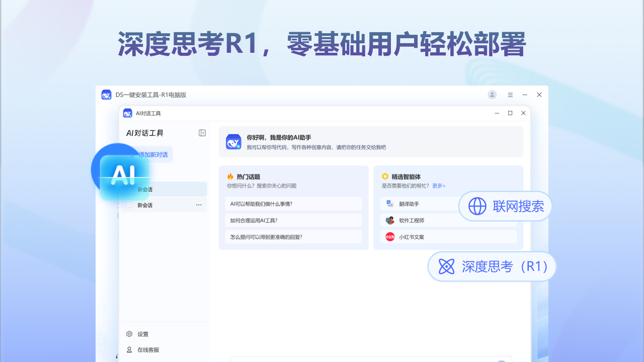Open the ... options menu of 新会话
Image resolution: width=644 pixels, height=362 pixels.
click(199, 205)
